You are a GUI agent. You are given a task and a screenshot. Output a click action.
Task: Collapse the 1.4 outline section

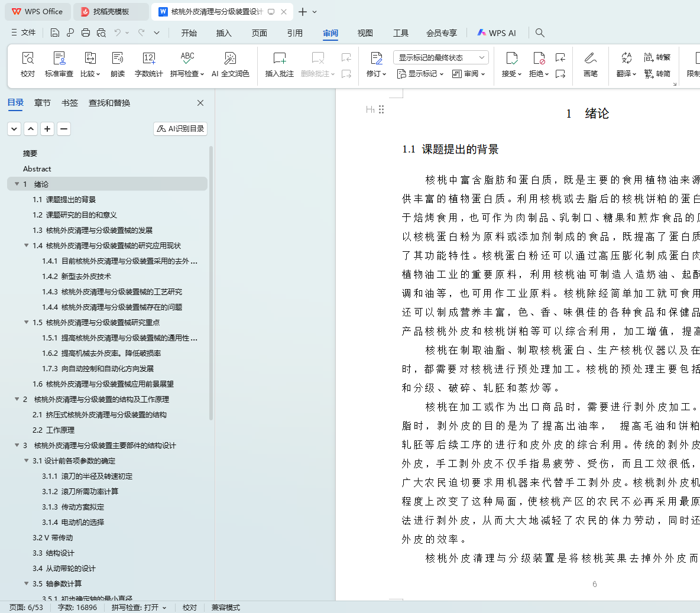coord(27,245)
